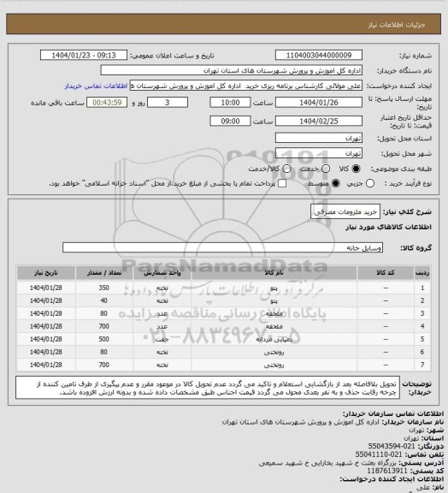The width and height of the screenshot is (448, 493).
Task: Click the response deadline date 1404/01/26
Action: [319, 103]
